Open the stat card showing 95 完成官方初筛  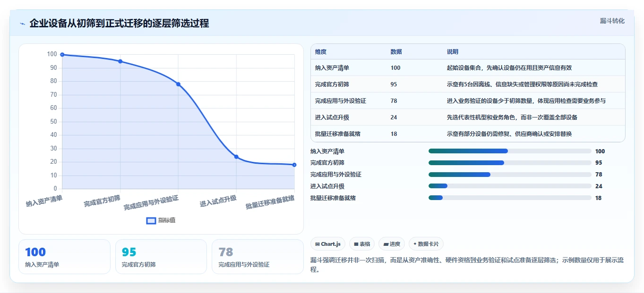coord(161,257)
